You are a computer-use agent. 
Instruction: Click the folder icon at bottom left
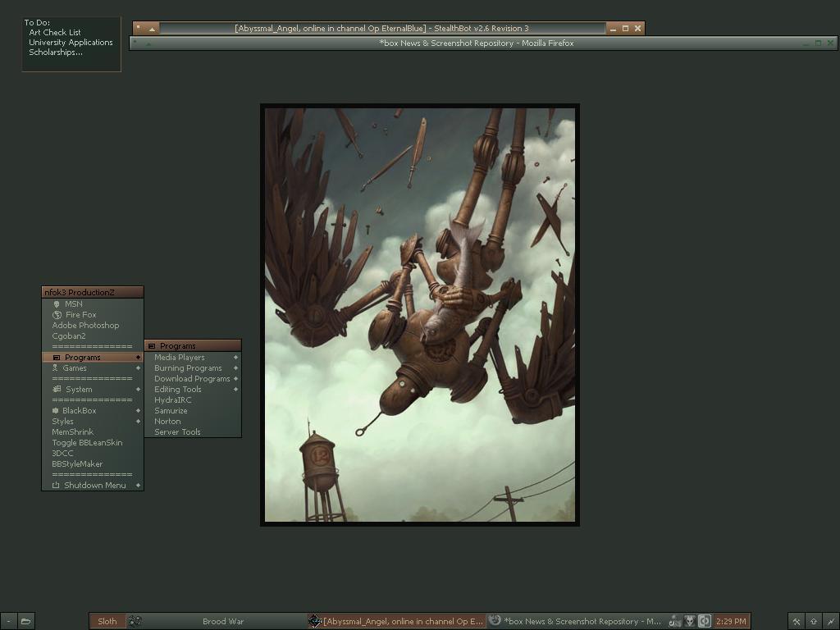[25, 622]
